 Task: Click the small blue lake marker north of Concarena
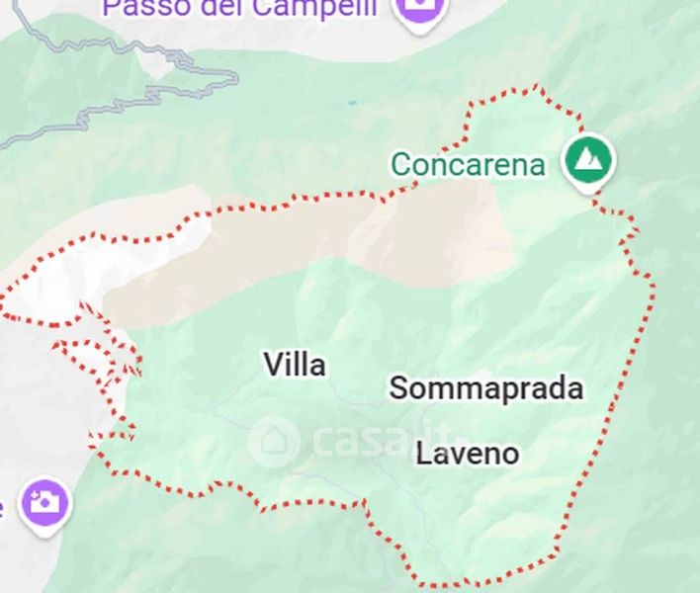pyautogui.click(x=353, y=103)
